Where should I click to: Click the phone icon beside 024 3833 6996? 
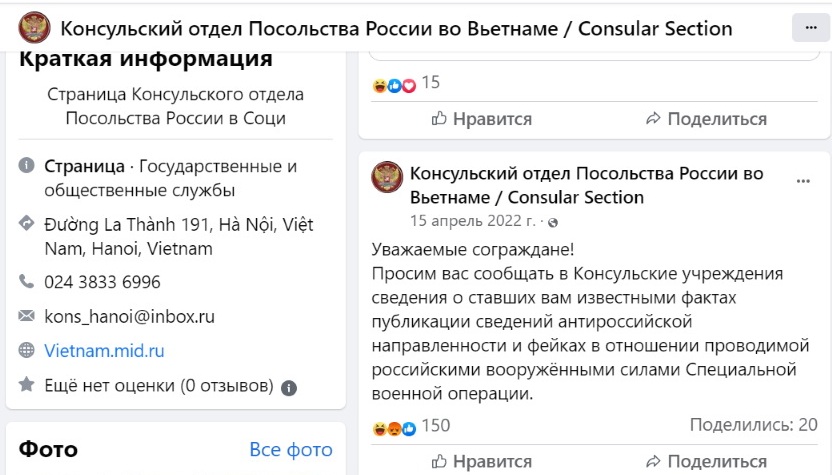pos(26,283)
